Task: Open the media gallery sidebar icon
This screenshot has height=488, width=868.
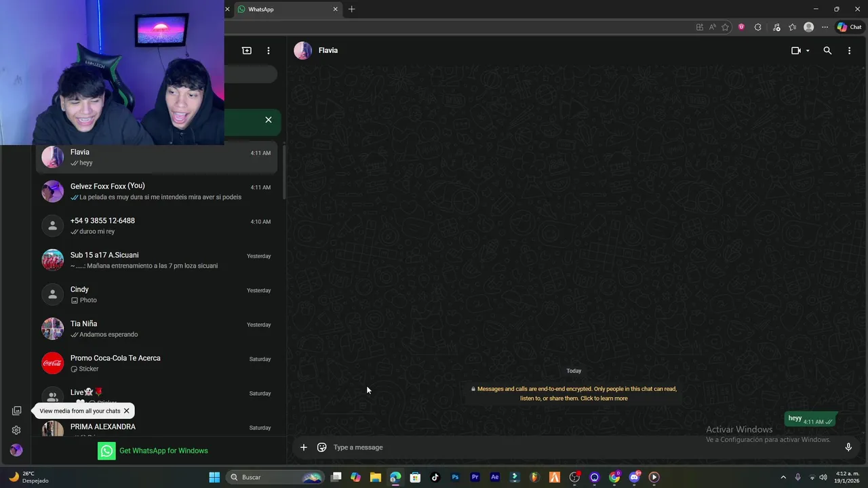Action: point(16,411)
